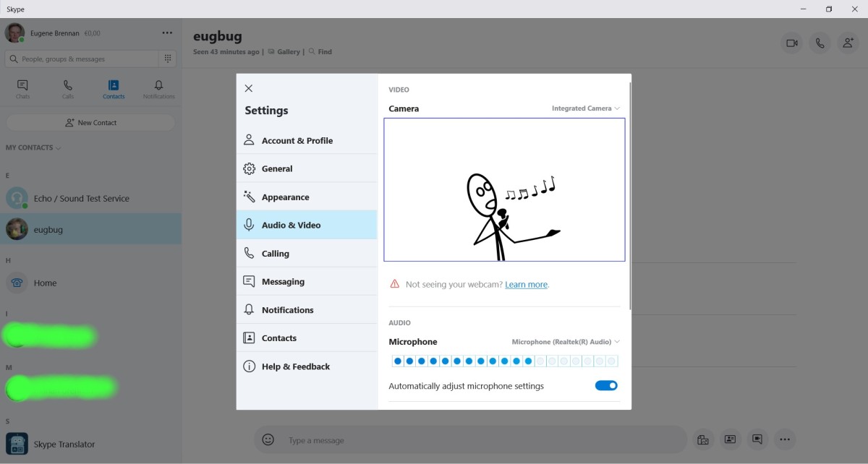This screenshot has width=868, height=464.
Task: Create a New Contact
Action: tap(91, 122)
